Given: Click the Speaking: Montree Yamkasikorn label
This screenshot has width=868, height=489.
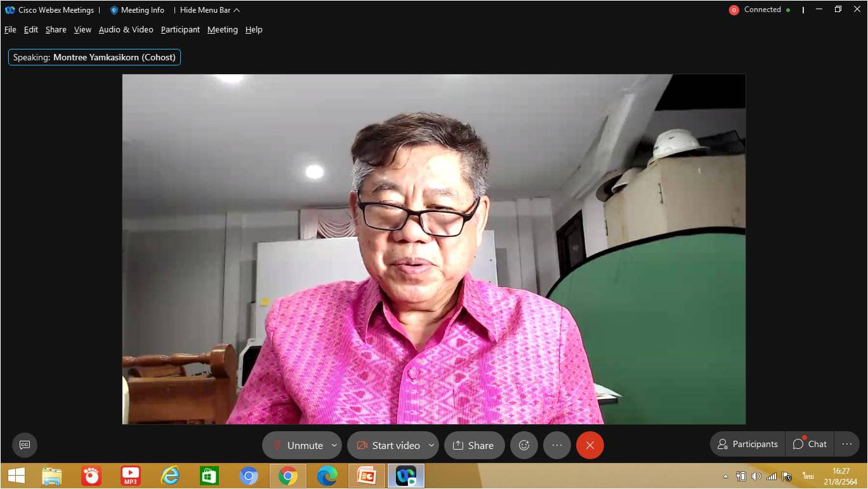Looking at the screenshot, I should 95,57.
